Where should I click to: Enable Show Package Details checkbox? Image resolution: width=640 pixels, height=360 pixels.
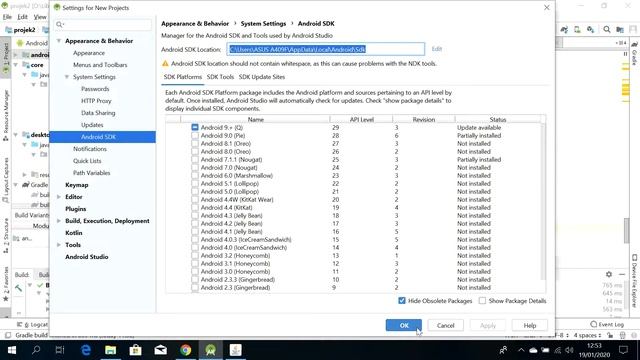pyautogui.click(x=482, y=301)
